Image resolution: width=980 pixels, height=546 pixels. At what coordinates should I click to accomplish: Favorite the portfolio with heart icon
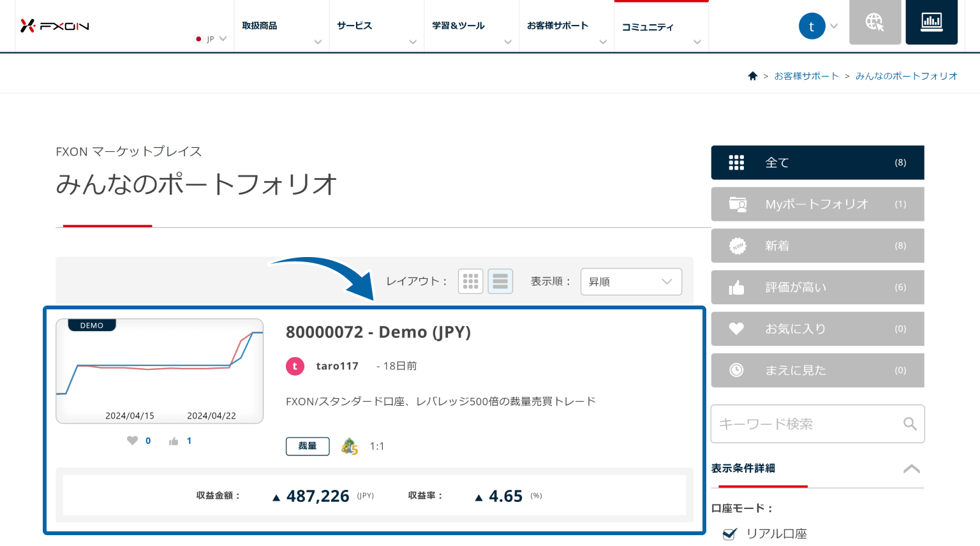point(132,441)
